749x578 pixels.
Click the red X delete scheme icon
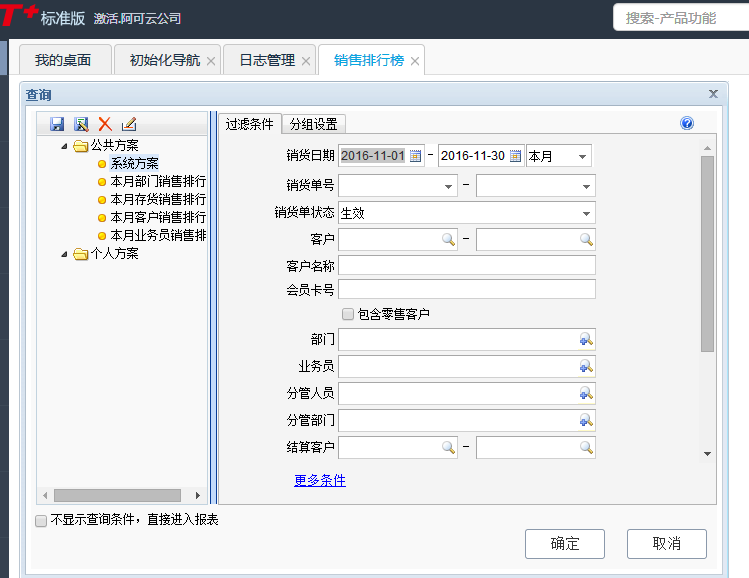click(105, 124)
